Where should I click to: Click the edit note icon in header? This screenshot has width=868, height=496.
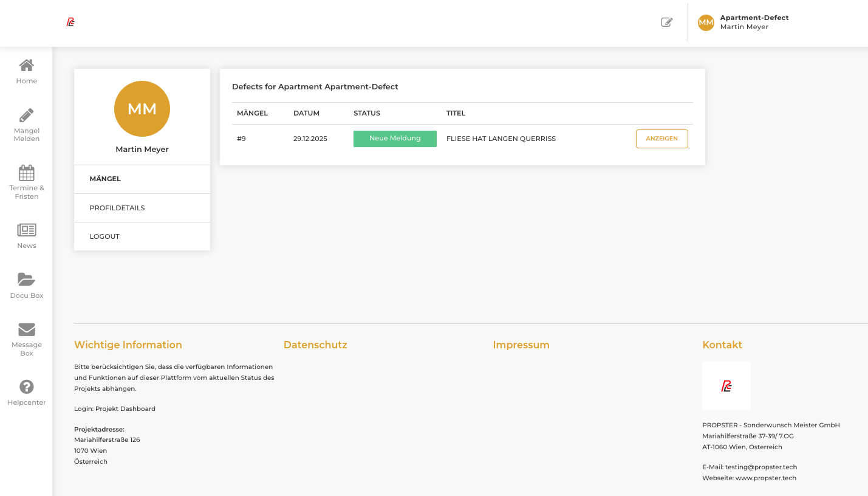pyautogui.click(x=667, y=22)
